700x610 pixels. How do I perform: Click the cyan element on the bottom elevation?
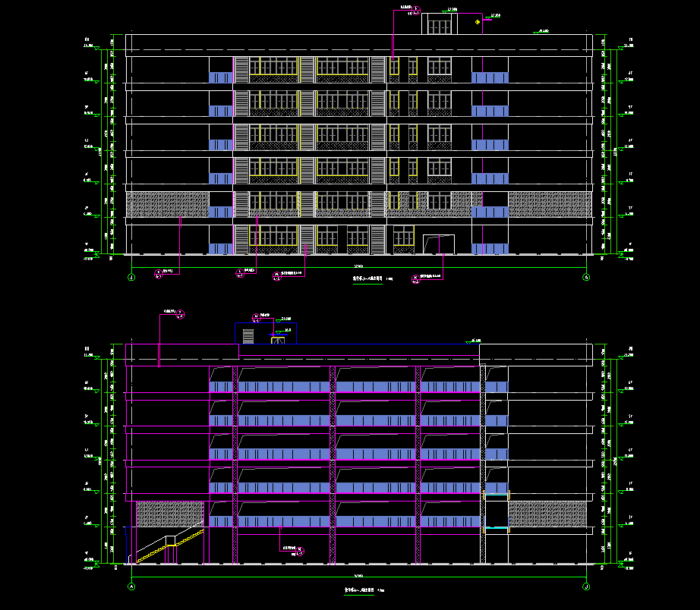[x=497, y=527]
